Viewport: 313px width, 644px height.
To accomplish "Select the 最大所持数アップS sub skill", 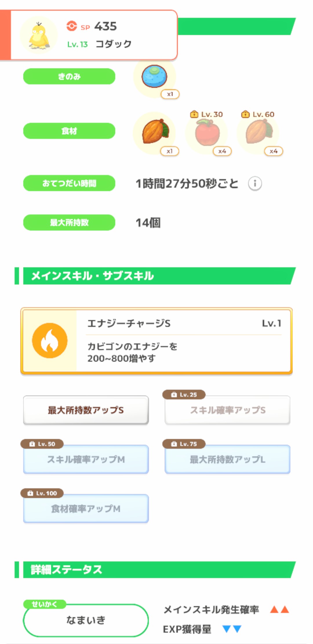I will (x=86, y=410).
